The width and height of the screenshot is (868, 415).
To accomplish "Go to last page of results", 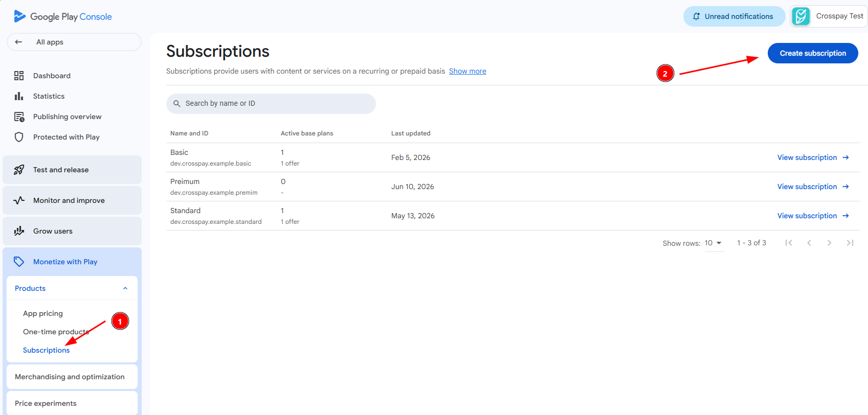I will pyautogui.click(x=850, y=243).
